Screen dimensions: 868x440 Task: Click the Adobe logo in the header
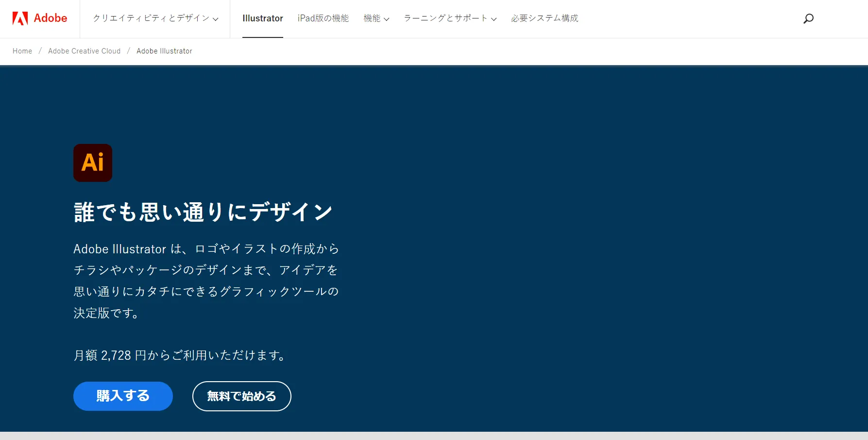[x=40, y=18]
